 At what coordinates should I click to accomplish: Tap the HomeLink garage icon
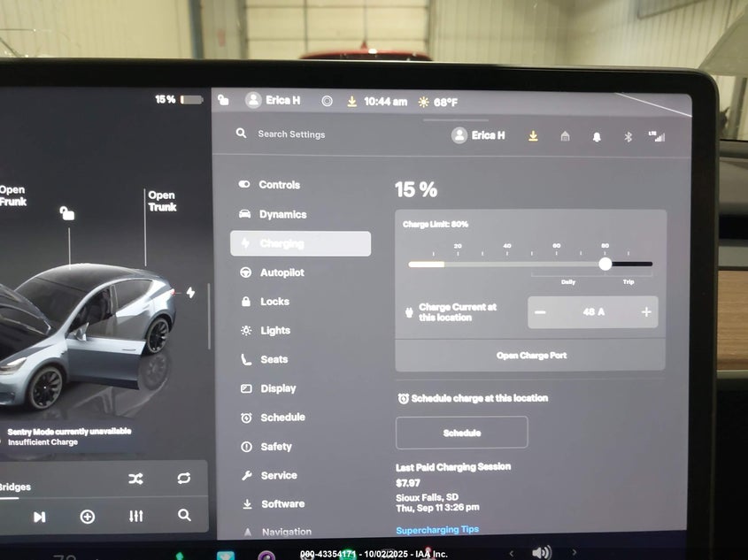point(565,136)
